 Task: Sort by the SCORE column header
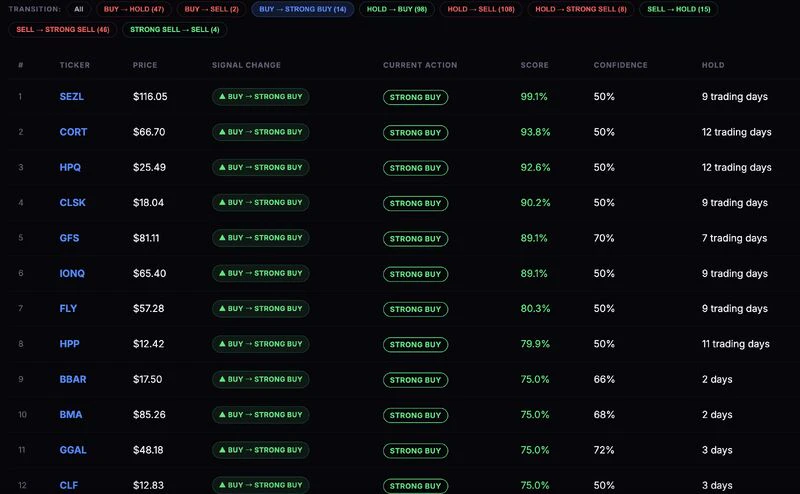pyautogui.click(x=534, y=65)
